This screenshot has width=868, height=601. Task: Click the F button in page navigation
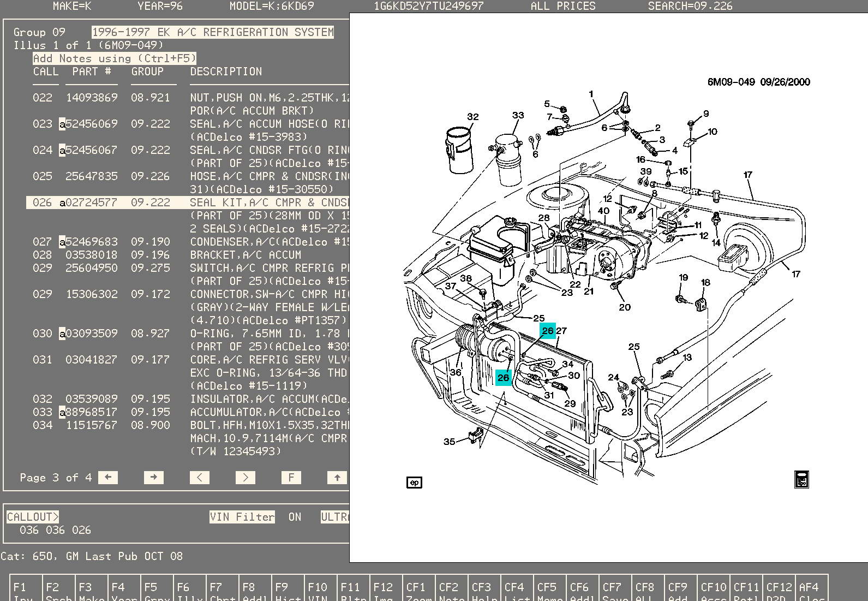(291, 478)
